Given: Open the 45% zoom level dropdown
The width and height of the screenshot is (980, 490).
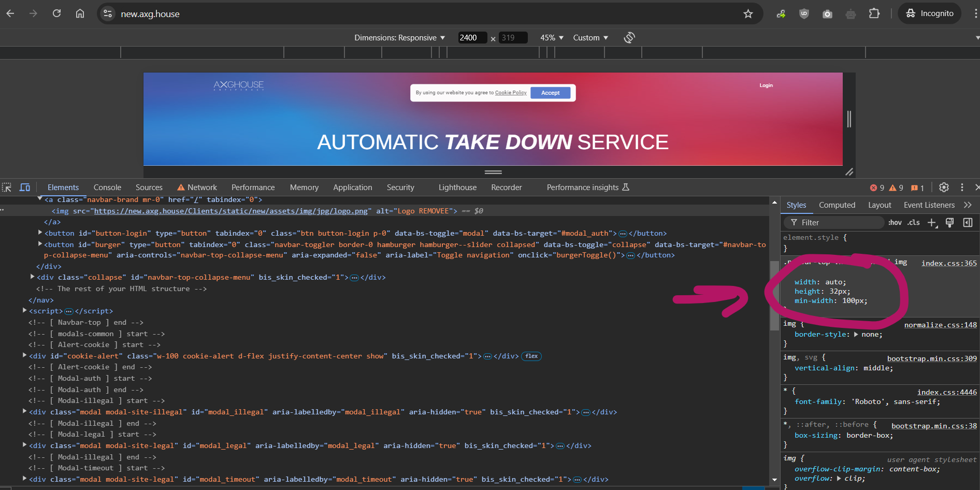Looking at the screenshot, I should (552, 38).
